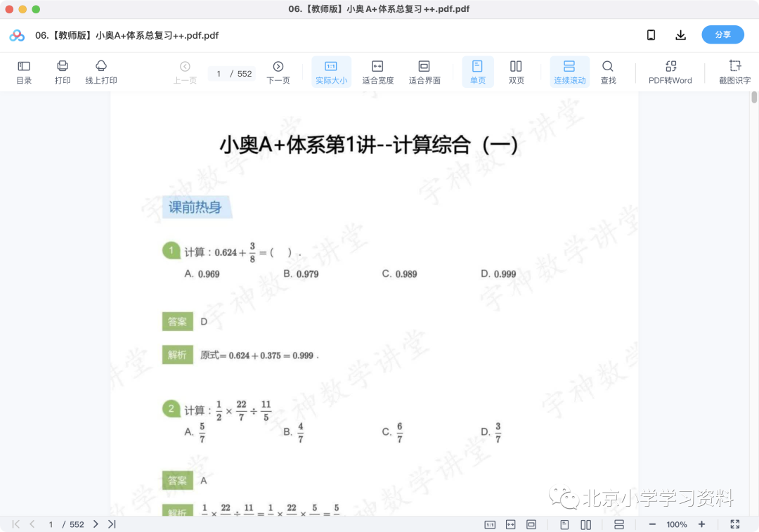
Task: Zoom in with the plus button
Action: point(701,524)
